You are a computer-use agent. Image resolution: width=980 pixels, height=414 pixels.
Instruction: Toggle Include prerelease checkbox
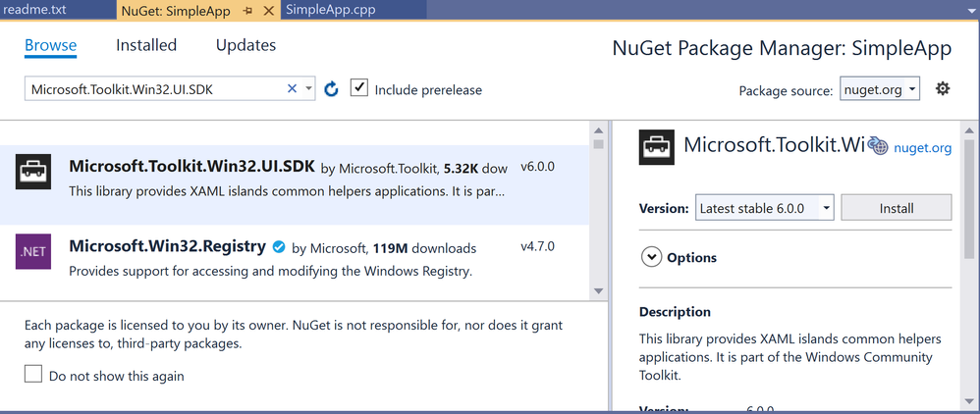(x=358, y=88)
